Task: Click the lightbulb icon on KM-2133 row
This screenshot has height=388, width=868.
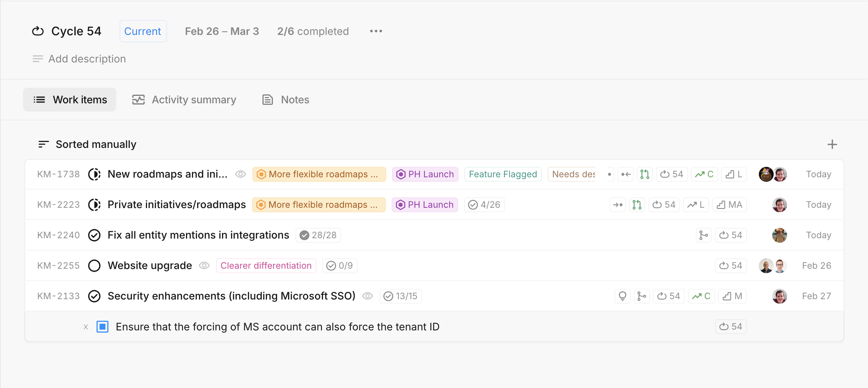Action: [622, 296]
